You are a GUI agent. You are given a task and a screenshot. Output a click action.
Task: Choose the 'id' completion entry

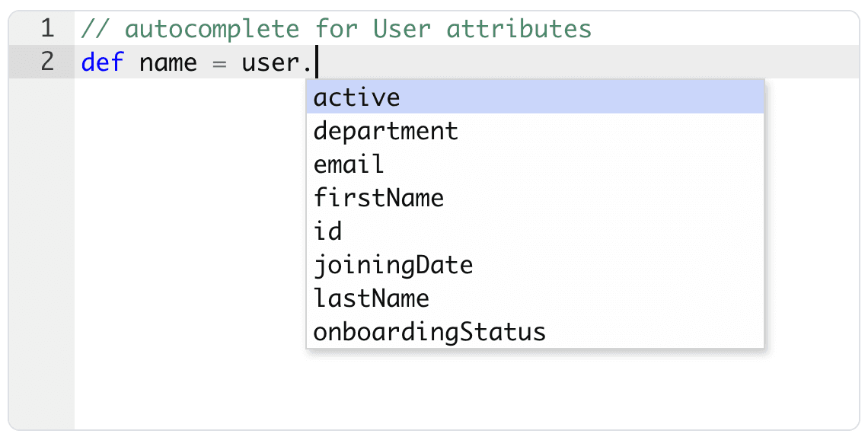click(x=328, y=231)
